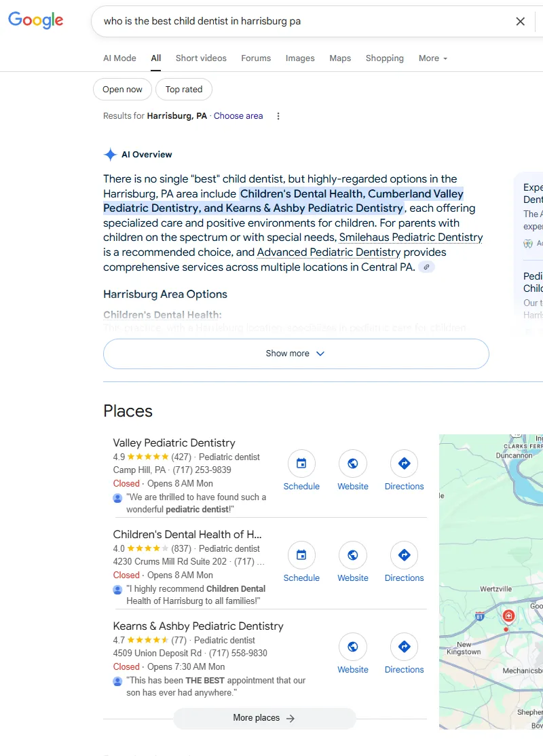The image size is (543, 756).
Task: Click the search query input field
Action: 304,21
